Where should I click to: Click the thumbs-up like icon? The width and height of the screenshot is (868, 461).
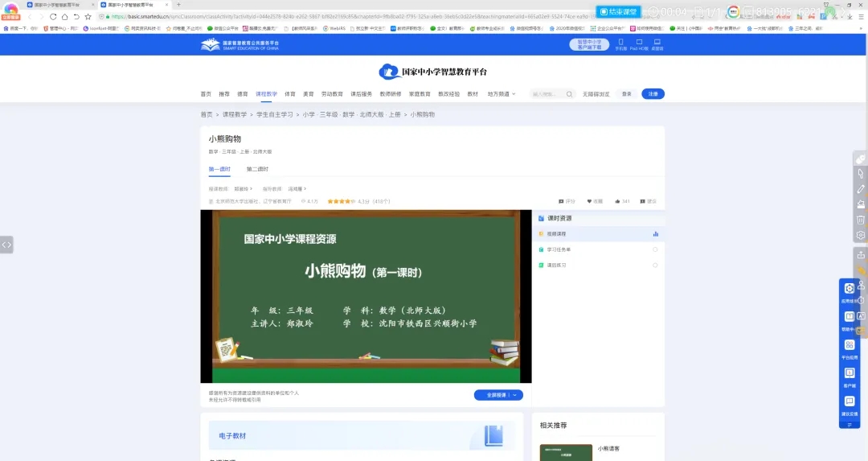tap(617, 201)
